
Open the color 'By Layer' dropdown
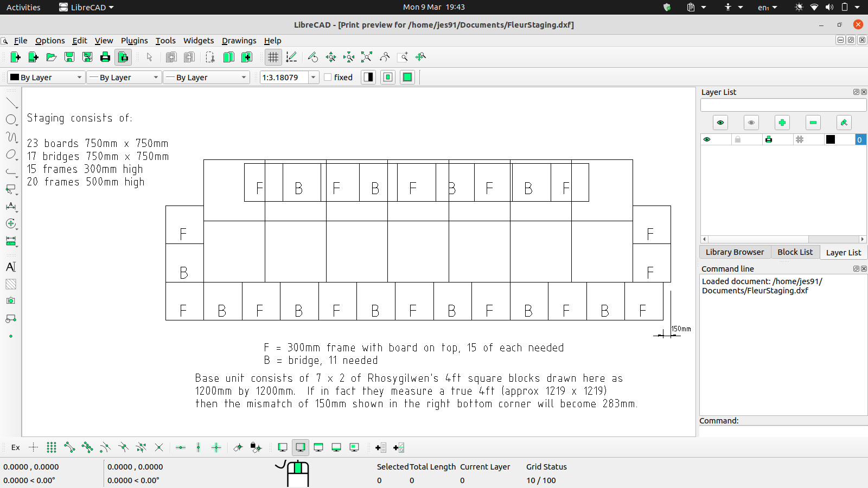(46, 78)
